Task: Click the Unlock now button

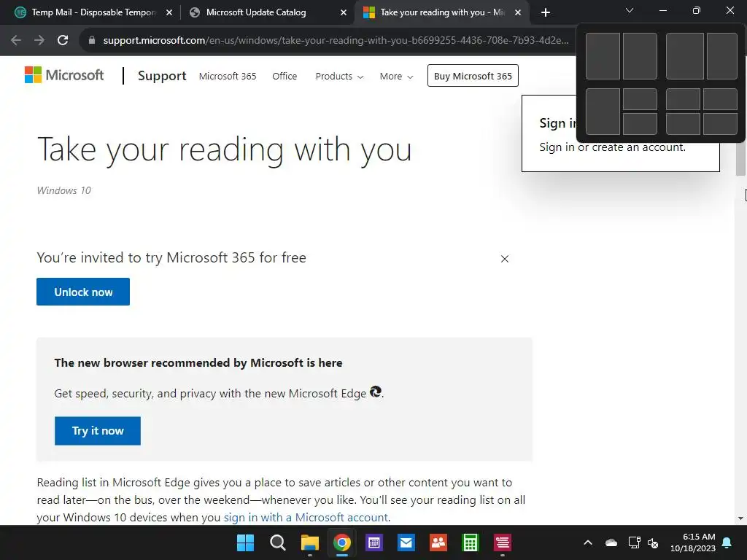Action: pos(83,292)
